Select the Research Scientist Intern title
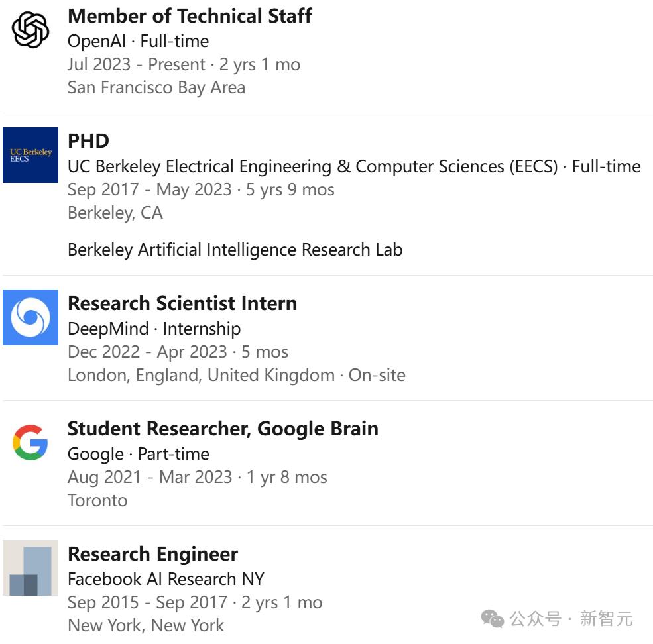The height and width of the screenshot is (644, 653). [x=182, y=303]
